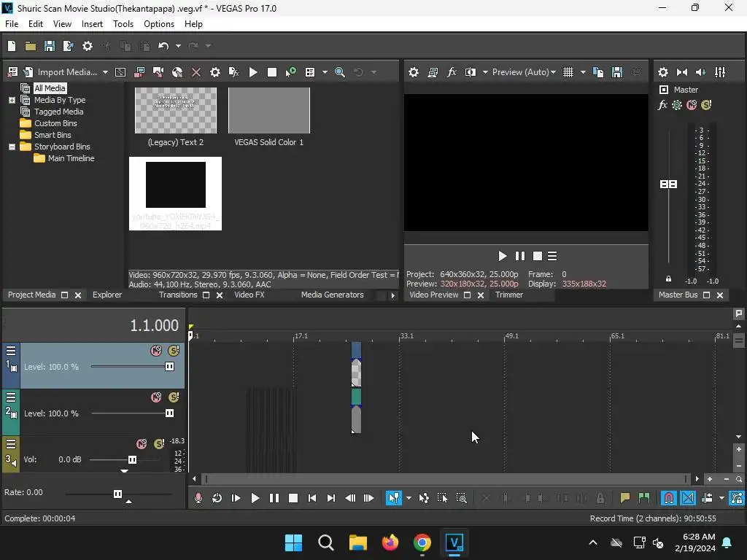Open Undo history dropdown arrow

coord(178,46)
